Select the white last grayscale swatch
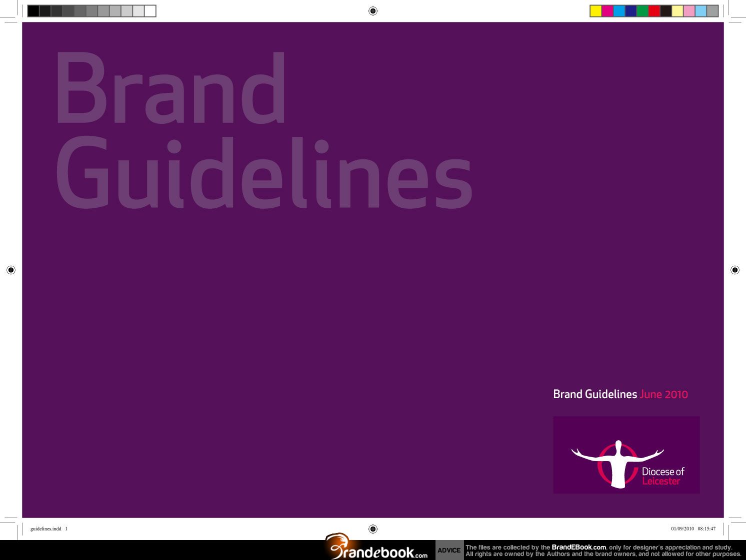Viewport: 746px width, 560px height. pyautogui.click(x=150, y=11)
